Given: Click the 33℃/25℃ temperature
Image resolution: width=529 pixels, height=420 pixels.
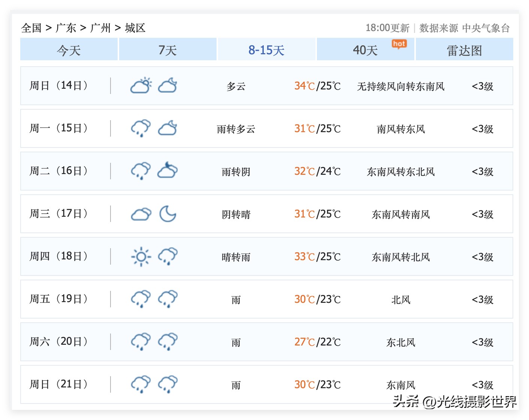Looking at the screenshot, I should coord(318,257).
